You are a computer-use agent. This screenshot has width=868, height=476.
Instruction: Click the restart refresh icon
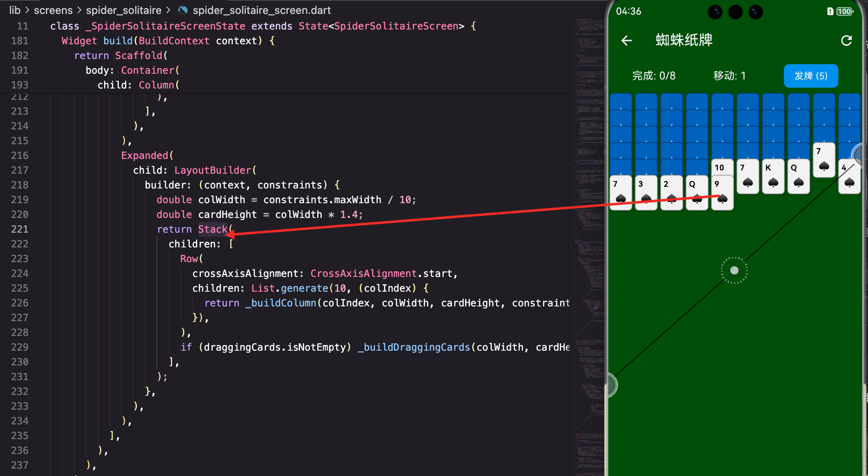(x=846, y=41)
